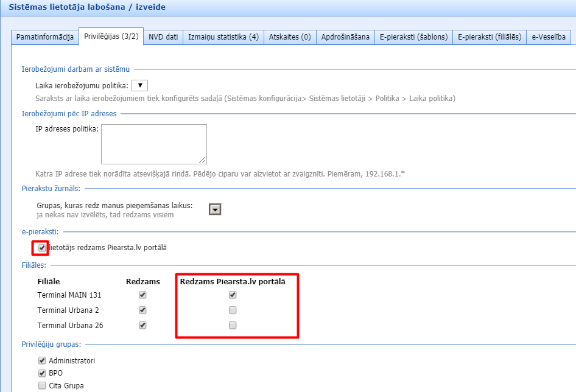The width and height of the screenshot is (576, 392).
Task: Enable Piearsta.lv visibility for Terminal Urbana 26
Action: click(232, 325)
